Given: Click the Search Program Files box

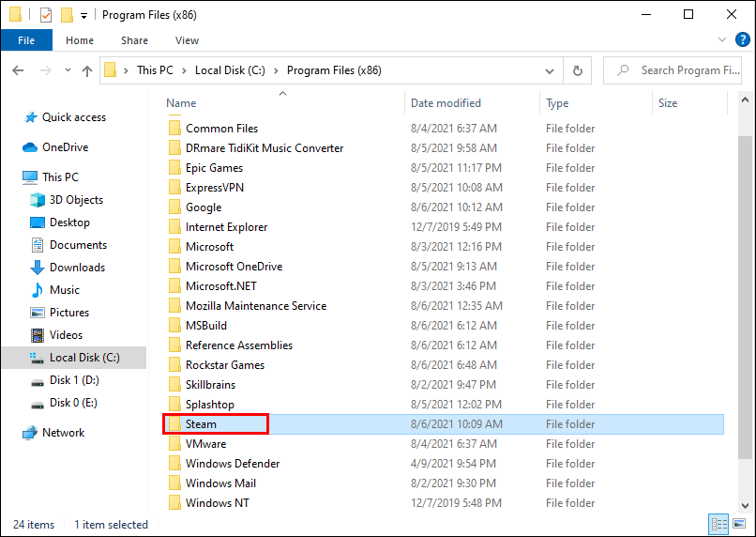Looking at the screenshot, I should coord(673,70).
